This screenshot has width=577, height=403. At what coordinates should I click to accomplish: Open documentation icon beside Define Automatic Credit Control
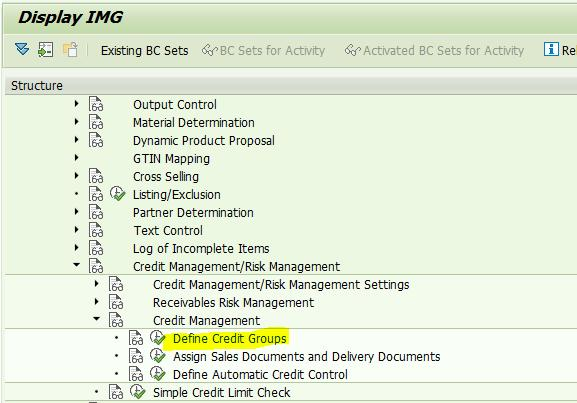tap(136, 374)
